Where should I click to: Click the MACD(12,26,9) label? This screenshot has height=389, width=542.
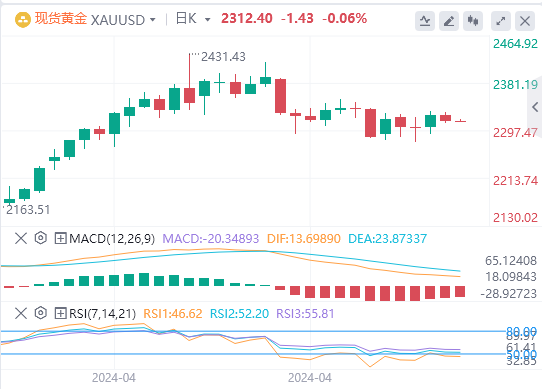112,239
